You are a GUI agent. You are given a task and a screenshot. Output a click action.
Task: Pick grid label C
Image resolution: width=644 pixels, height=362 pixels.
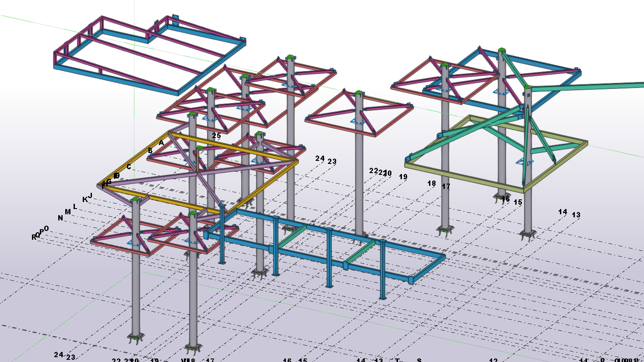[129, 167]
